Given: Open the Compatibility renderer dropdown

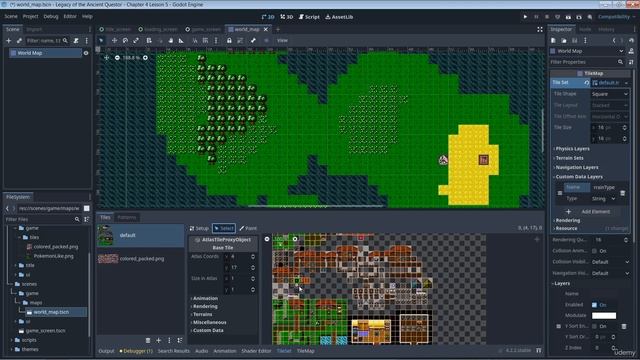Looking at the screenshot, I should [616, 17].
